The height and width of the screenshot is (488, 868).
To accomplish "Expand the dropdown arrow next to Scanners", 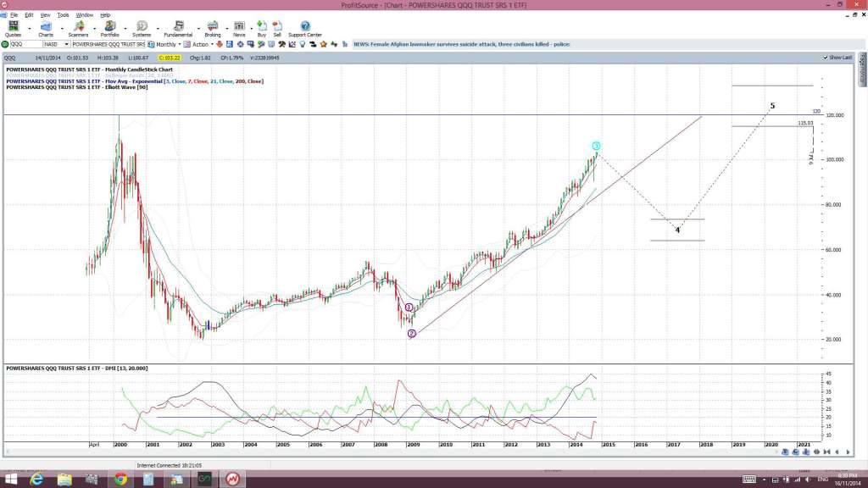I will pyautogui.click(x=94, y=28).
